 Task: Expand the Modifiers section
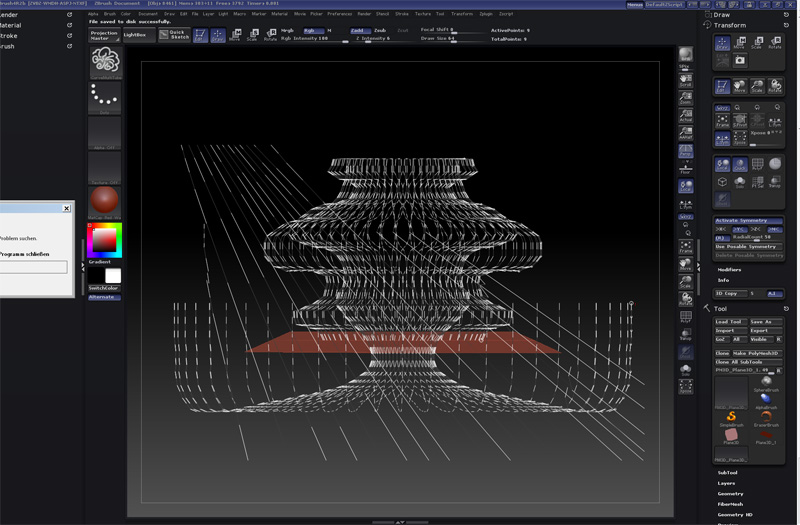coord(729,269)
